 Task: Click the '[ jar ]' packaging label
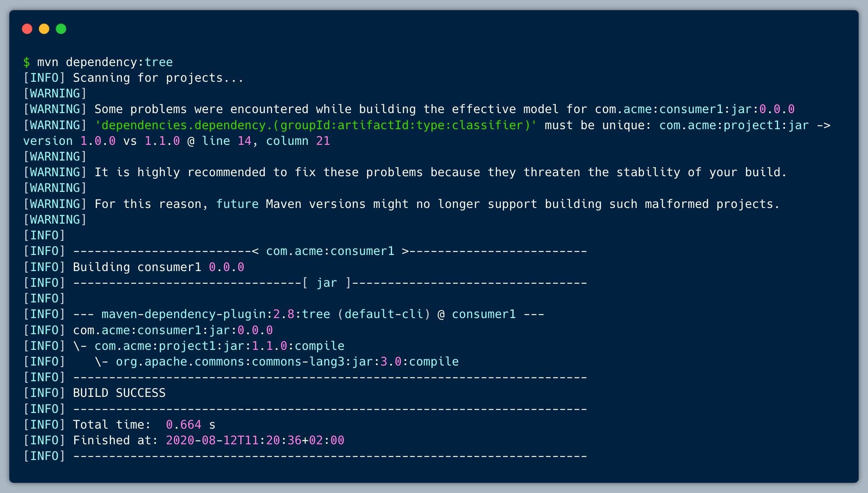click(x=326, y=283)
